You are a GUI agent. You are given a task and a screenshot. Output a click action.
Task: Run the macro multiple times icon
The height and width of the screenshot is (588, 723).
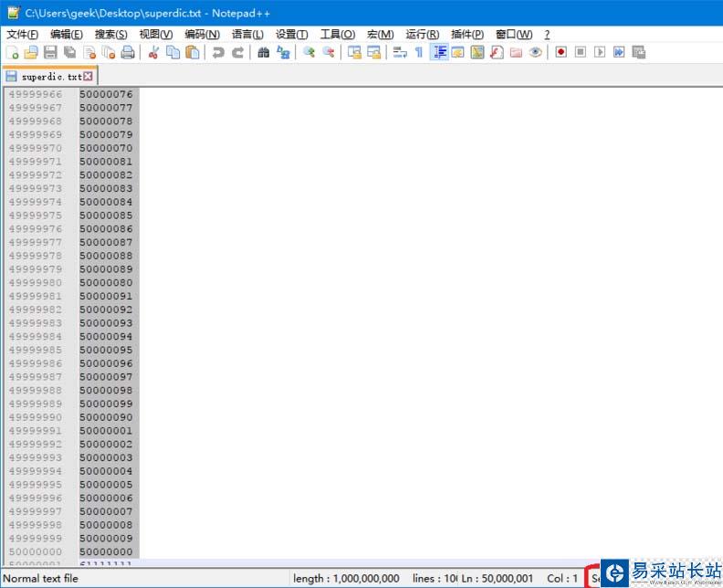click(x=619, y=53)
